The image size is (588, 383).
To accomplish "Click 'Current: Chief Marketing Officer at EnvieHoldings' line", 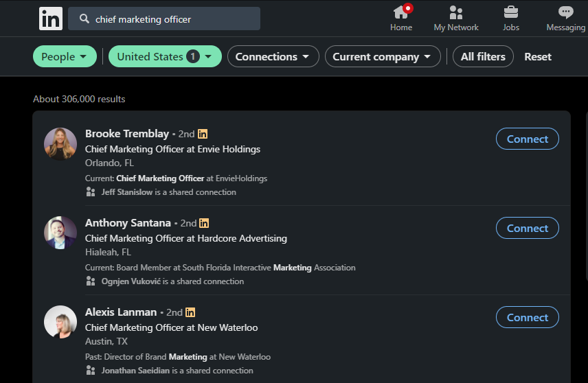I will coord(177,178).
